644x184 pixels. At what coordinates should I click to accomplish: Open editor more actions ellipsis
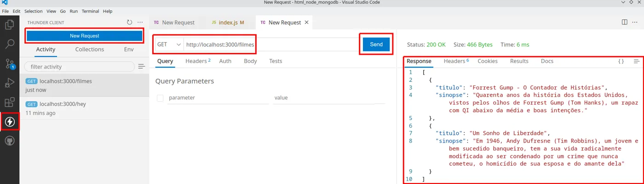click(635, 22)
